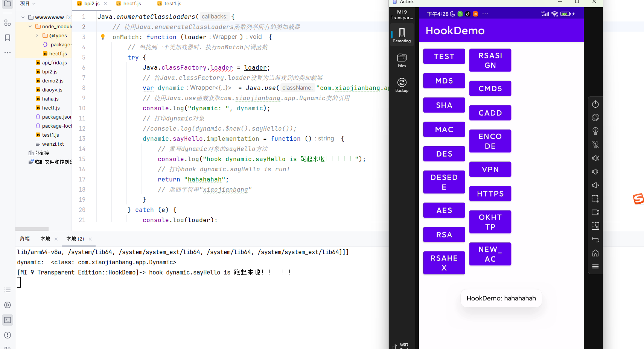Screen dimensions: 644x349
Task: Tap the OKHTTP button in HookDemo
Action: 490,222
